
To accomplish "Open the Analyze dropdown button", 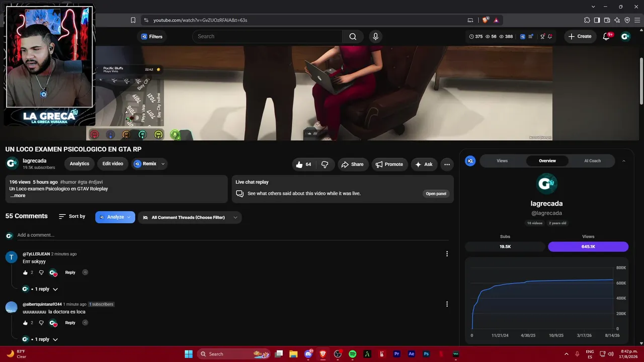I will point(115,217).
